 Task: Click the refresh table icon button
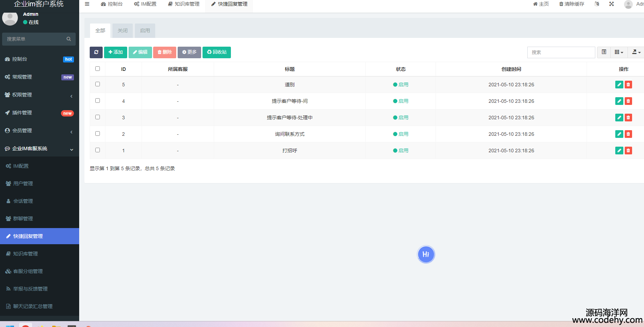click(x=96, y=52)
